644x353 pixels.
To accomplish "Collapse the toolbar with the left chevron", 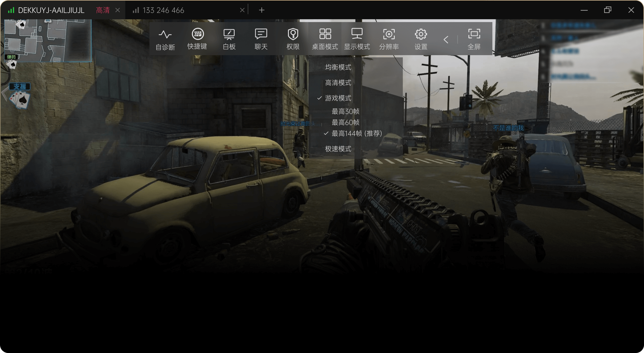I will click(446, 40).
